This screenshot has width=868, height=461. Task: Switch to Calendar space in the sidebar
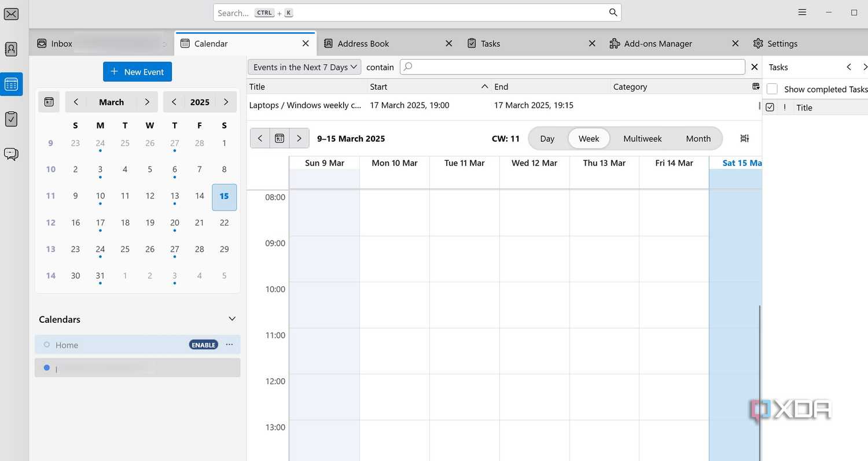point(11,84)
